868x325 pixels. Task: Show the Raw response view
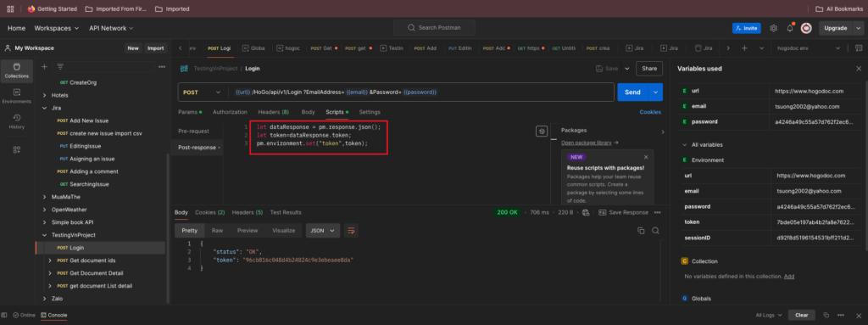pos(218,230)
